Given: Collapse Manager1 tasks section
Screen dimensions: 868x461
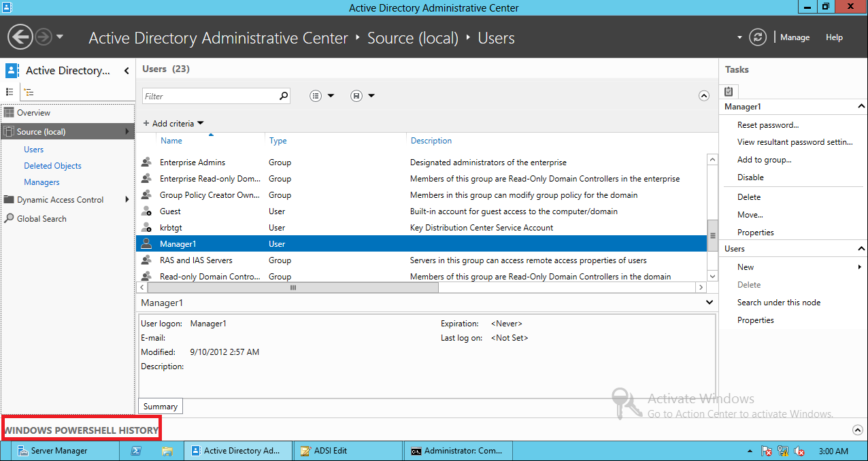Looking at the screenshot, I should (861, 107).
